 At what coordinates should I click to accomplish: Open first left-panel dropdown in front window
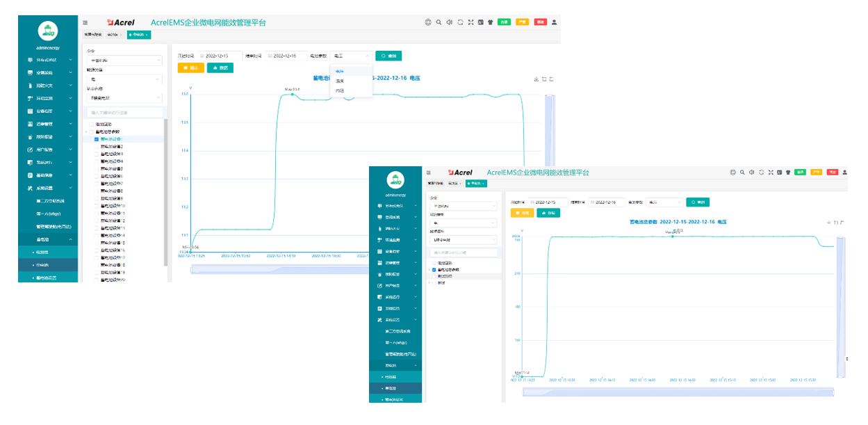tap(464, 206)
